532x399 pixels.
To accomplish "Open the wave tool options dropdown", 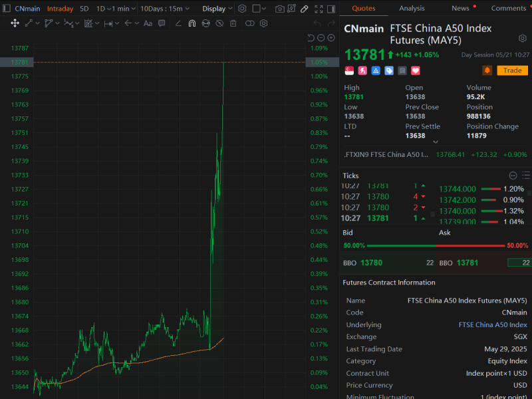I will click(x=77, y=23).
